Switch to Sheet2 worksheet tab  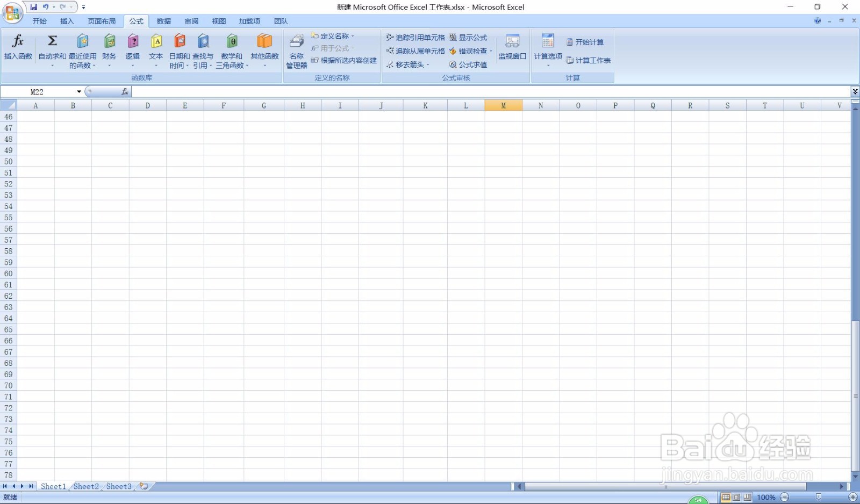tap(86, 486)
